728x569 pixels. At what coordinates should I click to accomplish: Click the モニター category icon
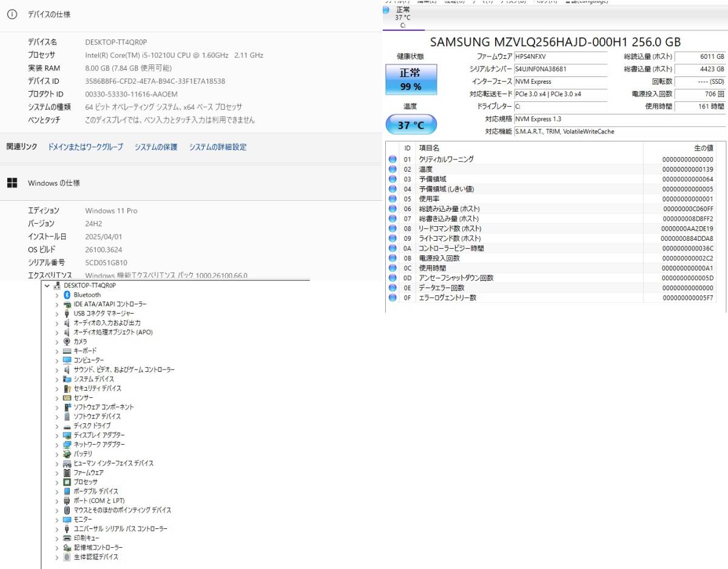click(x=67, y=519)
